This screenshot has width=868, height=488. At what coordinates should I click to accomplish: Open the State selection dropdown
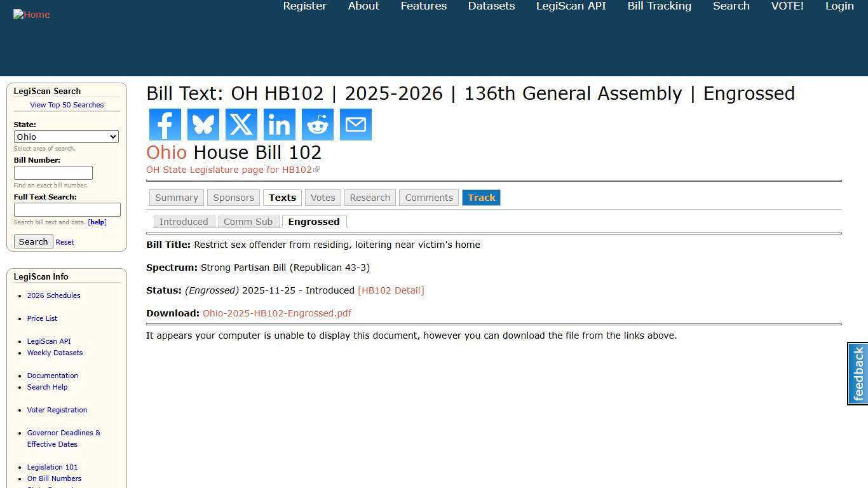point(66,137)
